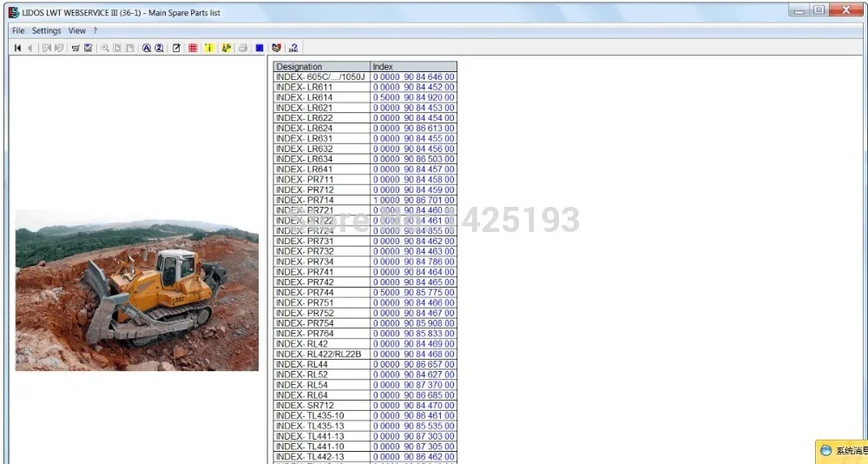Open the File menu
The width and height of the screenshot is (868, 464).
tap(18, 31)
